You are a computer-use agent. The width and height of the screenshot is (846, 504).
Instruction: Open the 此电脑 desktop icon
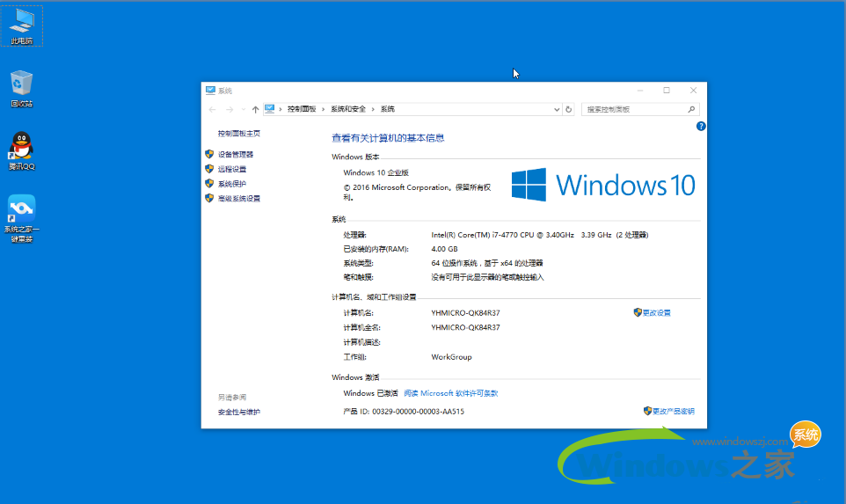(x=22, y=26)
